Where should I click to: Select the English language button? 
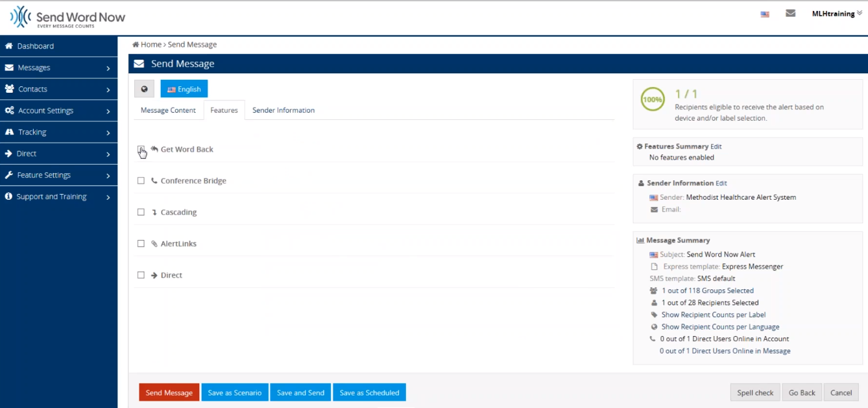pos(184,89)
